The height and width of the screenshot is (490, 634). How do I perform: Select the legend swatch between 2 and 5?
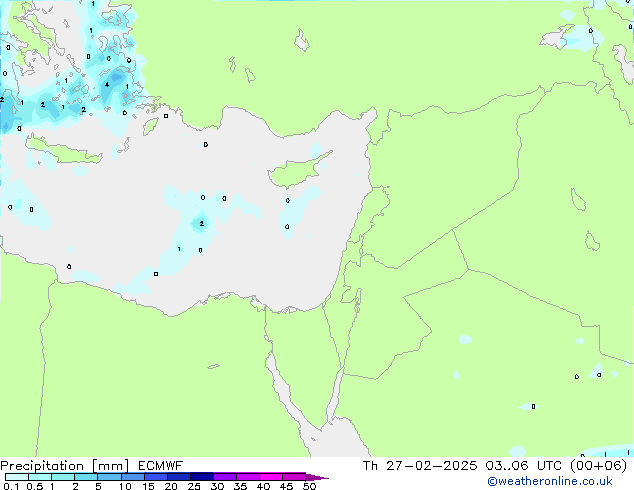(x=86, y=477)
